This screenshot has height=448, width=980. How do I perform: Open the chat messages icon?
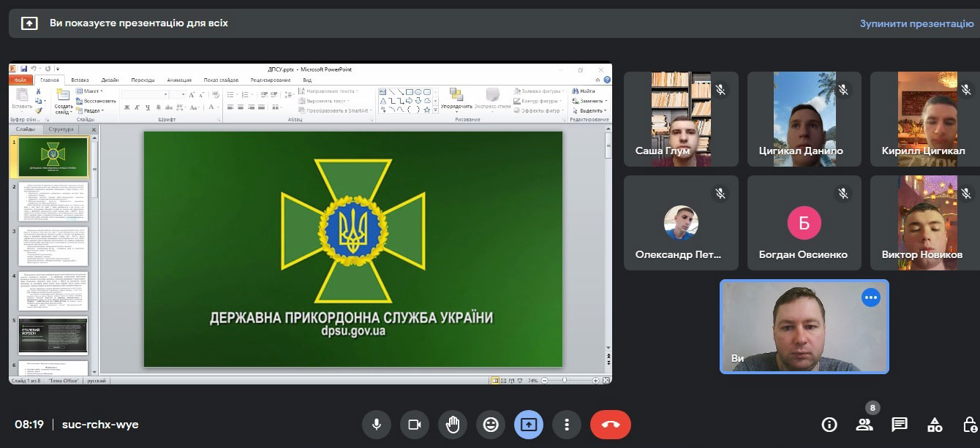[x=900, y=425]
